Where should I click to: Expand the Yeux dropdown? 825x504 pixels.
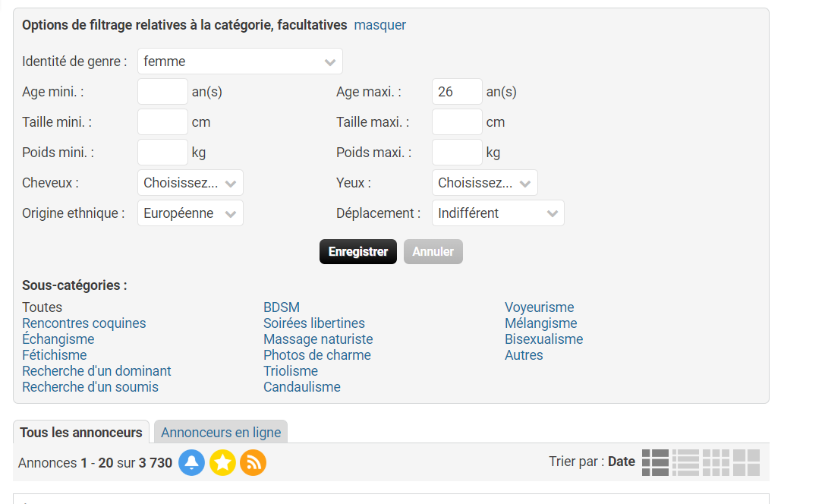pos(484,183)
